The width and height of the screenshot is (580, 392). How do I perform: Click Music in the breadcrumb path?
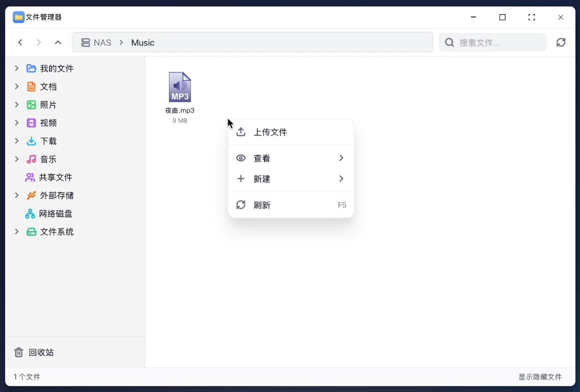point(143,43)
